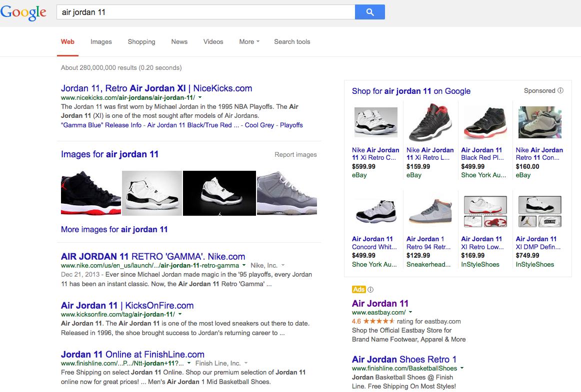Viewport: 581px width, 392px height.
Task: Expand dropdown arrow next to eastbay.com ad URL
Action: [410, 313]
